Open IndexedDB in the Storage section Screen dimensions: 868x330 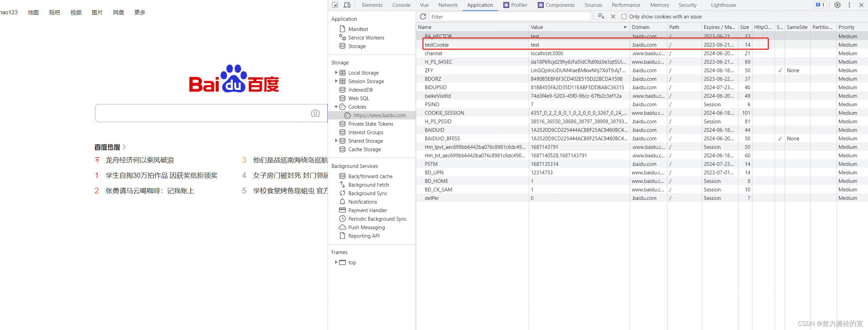click(x=359, y=90)
